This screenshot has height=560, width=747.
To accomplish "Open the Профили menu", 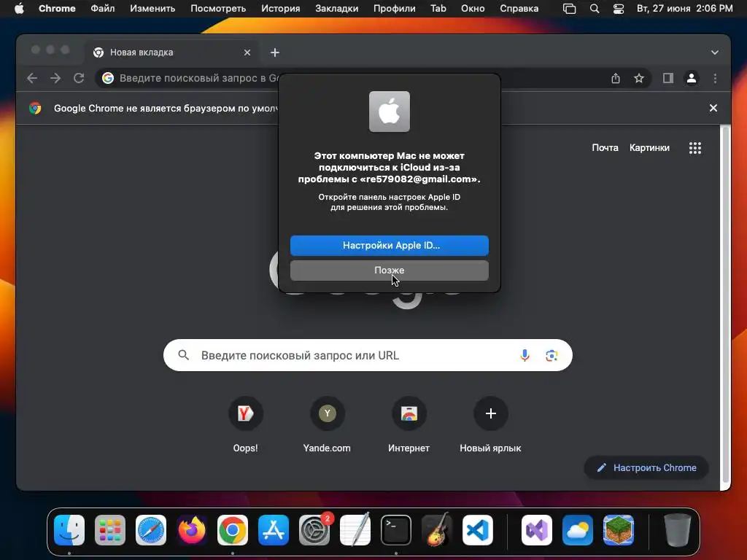I will [x=395, y=9].
